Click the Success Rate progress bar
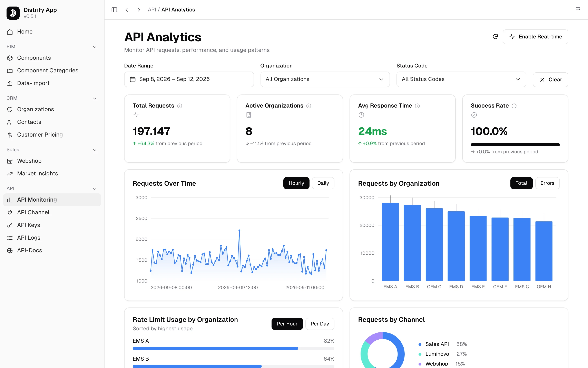 pyautogui.click(x=515, y=145)
